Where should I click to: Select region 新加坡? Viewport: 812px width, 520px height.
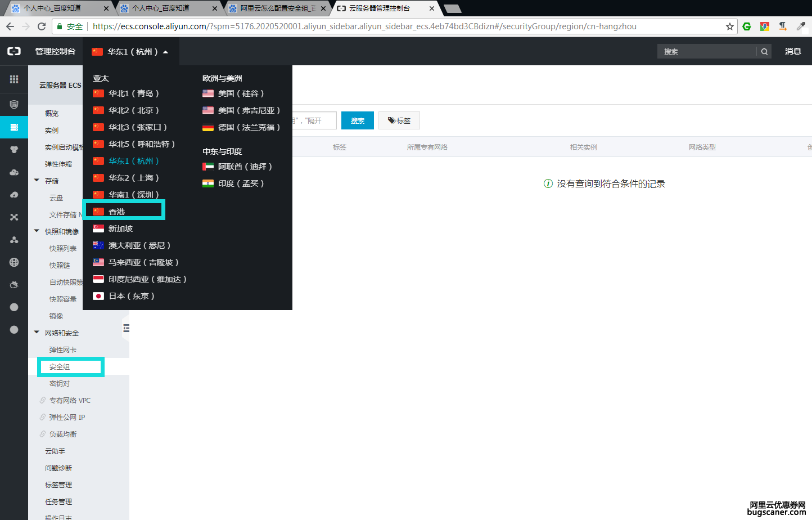coord(112,228)
